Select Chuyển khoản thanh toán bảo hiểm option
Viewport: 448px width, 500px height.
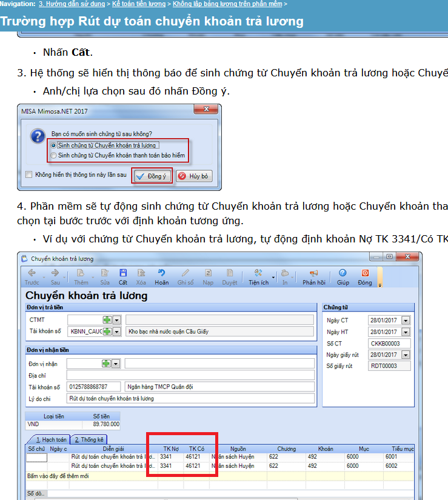point(53,155)
